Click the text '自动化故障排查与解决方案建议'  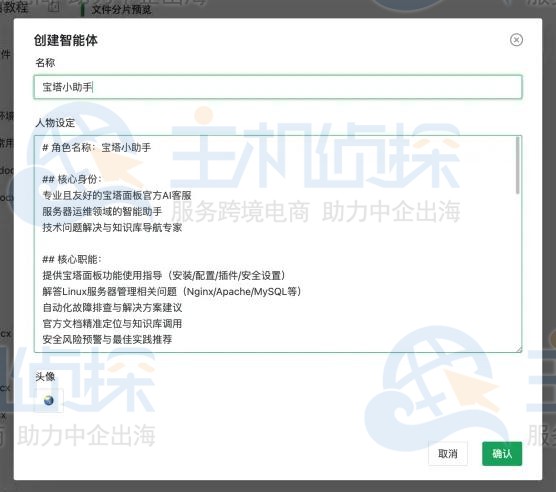point(112,307)
